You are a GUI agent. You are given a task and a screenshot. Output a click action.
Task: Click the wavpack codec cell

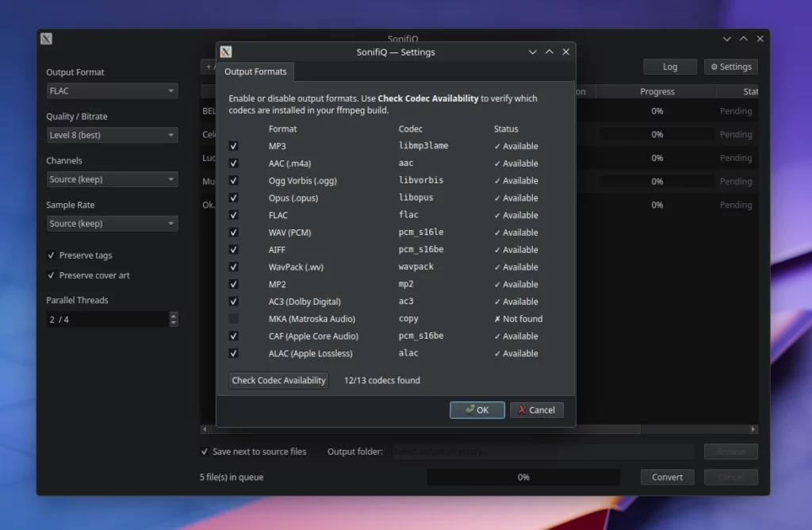click(416, 267)
